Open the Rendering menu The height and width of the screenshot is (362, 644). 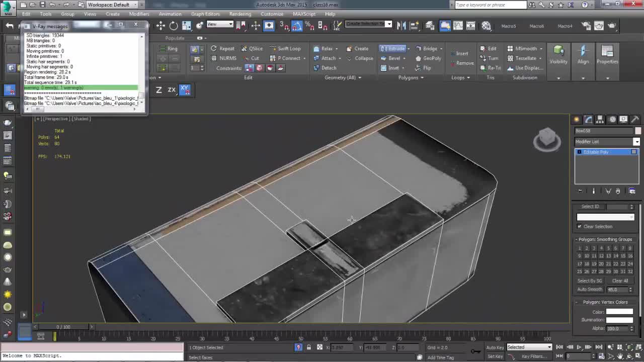(x=239, y=14)
